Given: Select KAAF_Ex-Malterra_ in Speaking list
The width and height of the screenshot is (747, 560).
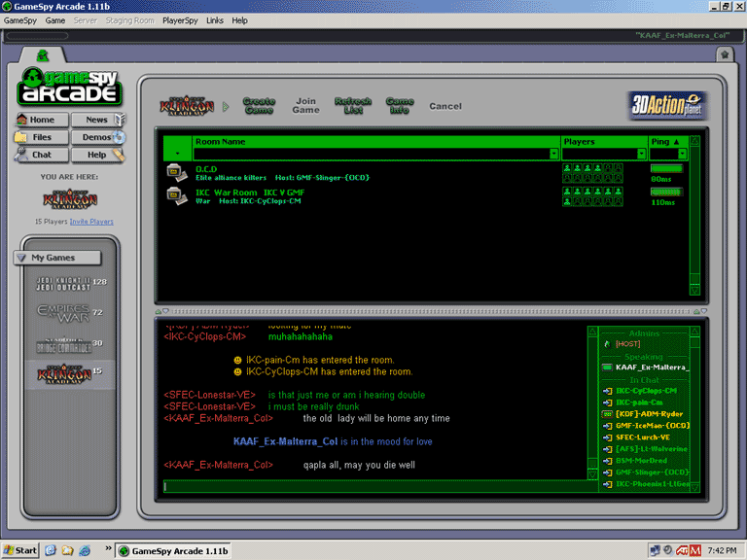Looking at the screenshot, I should (651, 367).
